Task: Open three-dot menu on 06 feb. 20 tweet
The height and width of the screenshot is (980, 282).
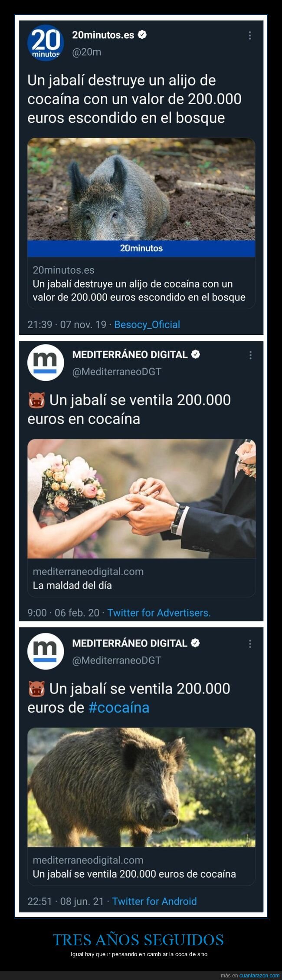Action: tap(250, 355)
